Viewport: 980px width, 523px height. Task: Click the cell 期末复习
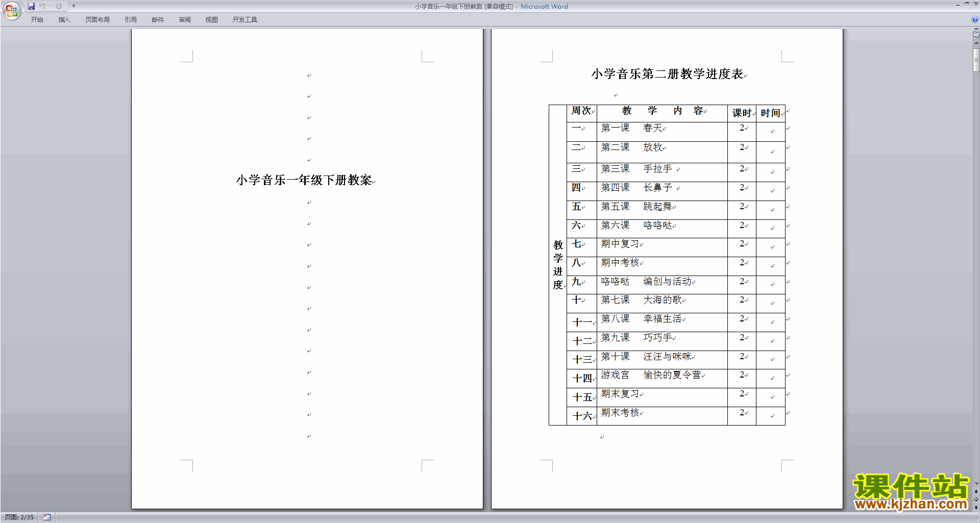[663, 397]
